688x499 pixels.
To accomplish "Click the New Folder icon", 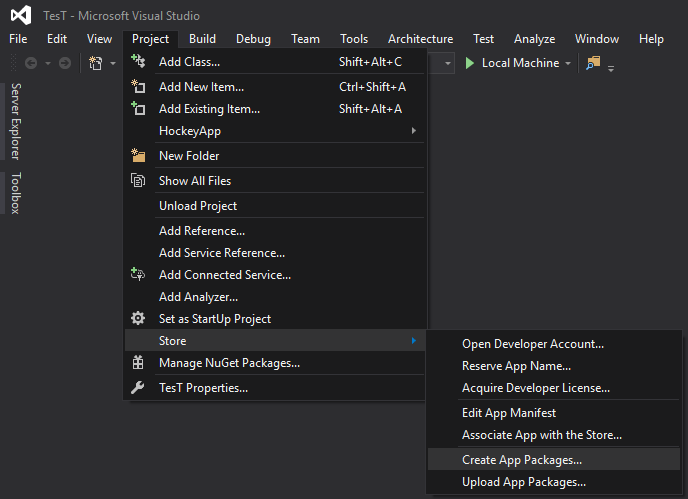I will (139, 156).
